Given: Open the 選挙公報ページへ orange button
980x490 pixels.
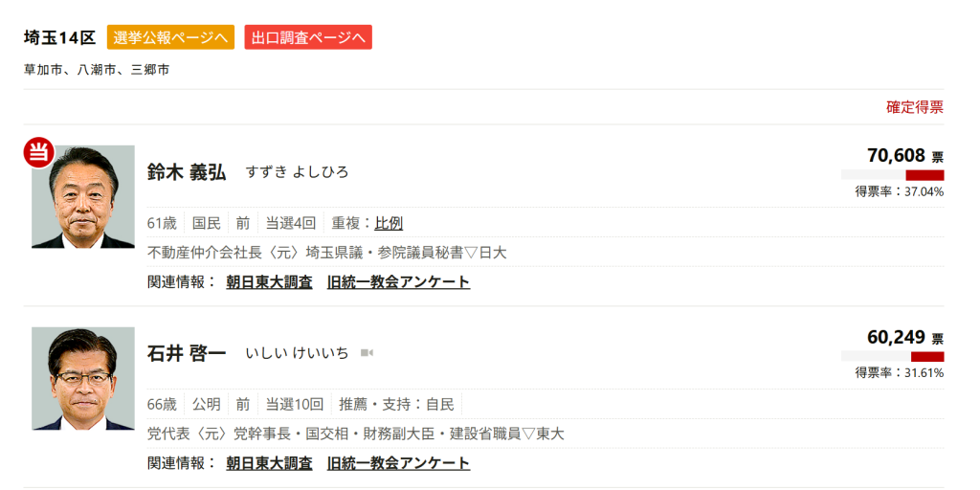Looking at the screenshot, I should pos(170,37).
